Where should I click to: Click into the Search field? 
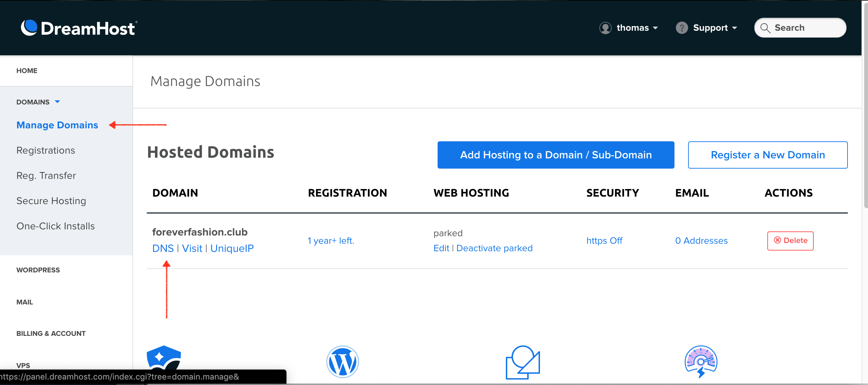(x=800, y=28)
